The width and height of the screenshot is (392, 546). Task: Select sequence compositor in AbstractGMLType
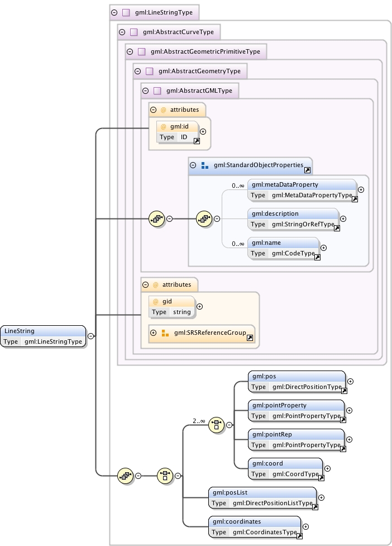pos(157,219)
